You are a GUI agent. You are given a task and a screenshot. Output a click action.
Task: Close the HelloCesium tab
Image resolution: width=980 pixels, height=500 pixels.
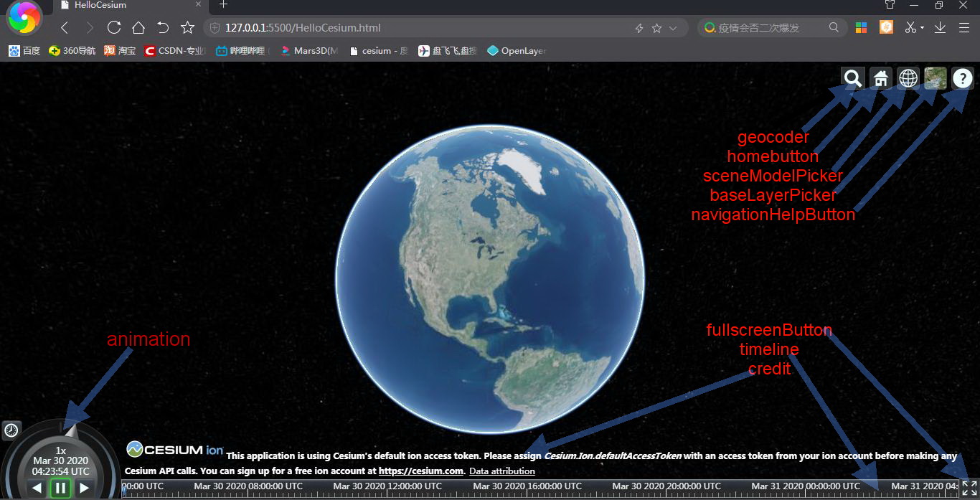(x=198, y=4)
